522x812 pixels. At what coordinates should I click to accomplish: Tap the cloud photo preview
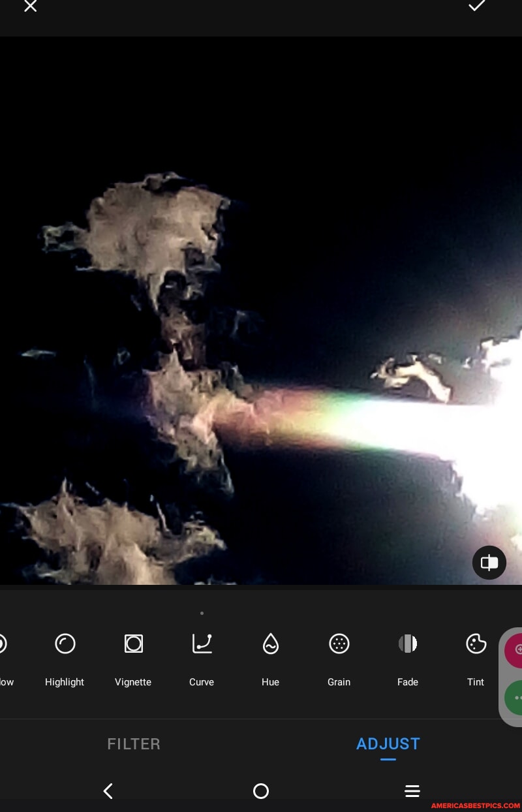click(x=261, y=310)
